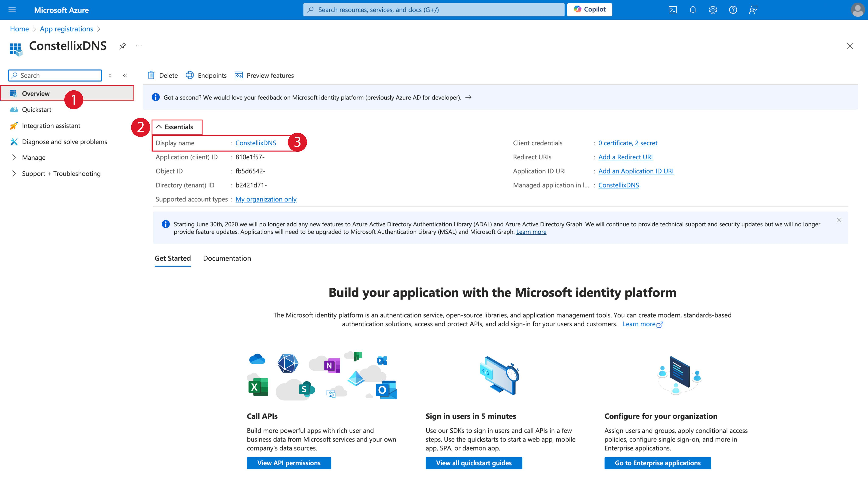868x498 pixels.
Task: Open the hamburger portal menu
Action: pyautogui.click(x=12, y=10)
